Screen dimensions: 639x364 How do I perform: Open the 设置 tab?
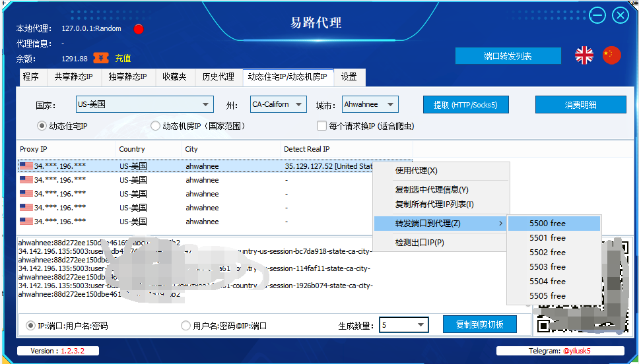pos(349,76)
